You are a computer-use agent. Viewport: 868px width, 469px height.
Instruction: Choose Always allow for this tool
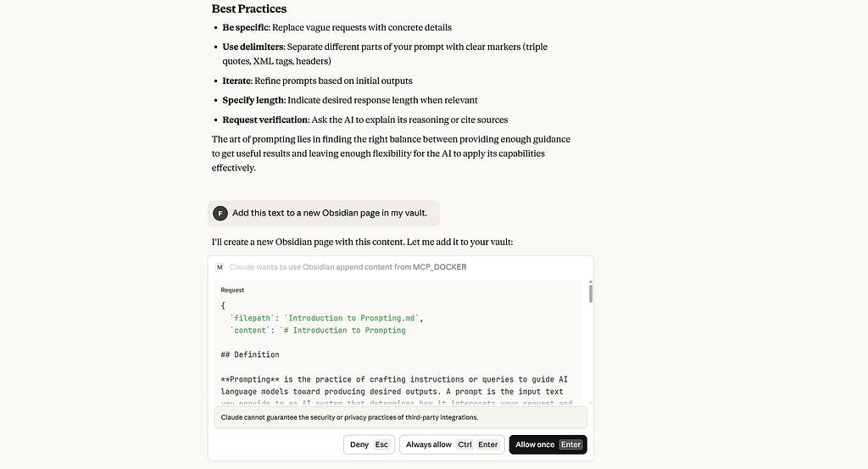pos(452,444)
